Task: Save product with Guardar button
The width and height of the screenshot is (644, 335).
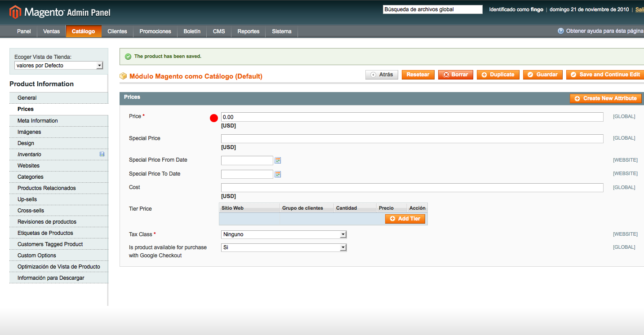Action: tap(543, 75)
